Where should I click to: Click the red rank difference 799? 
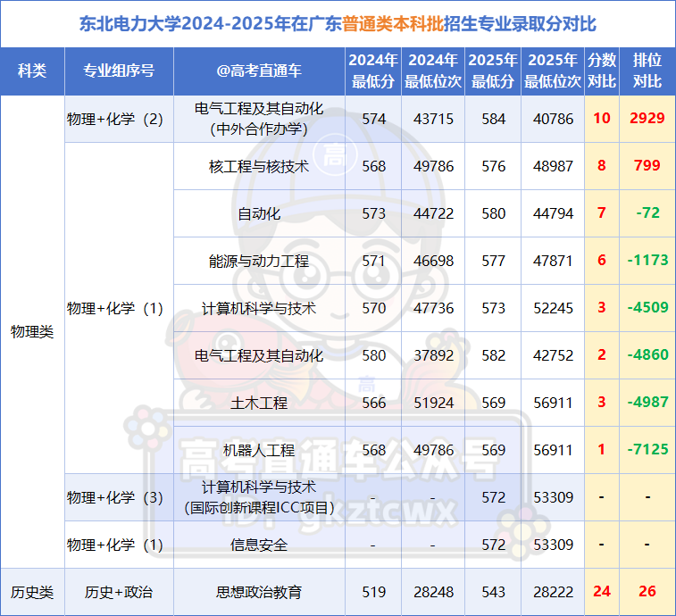647,165
